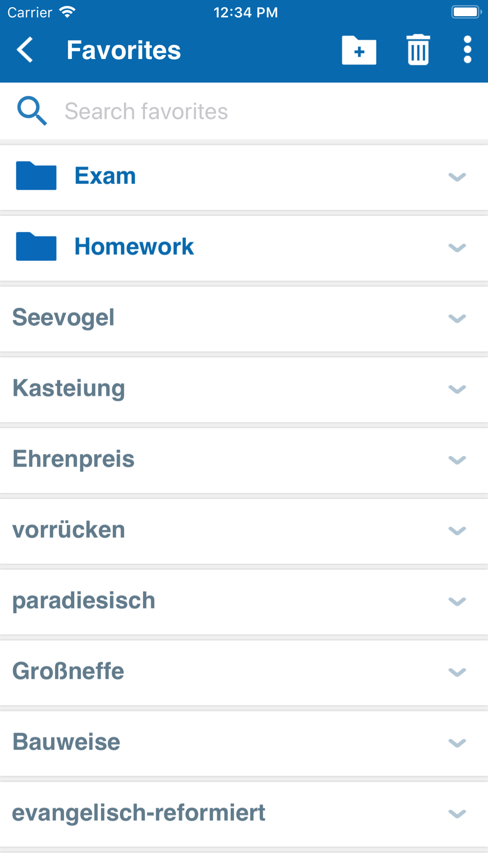
Task: Open the three-dot overflow menu
Action: point(468,50)
